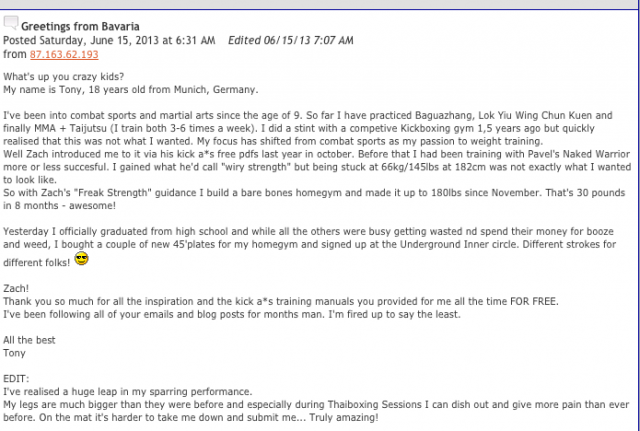
Task: Click the sentence ending with "FOR FREE."
Action: point(281,302)
